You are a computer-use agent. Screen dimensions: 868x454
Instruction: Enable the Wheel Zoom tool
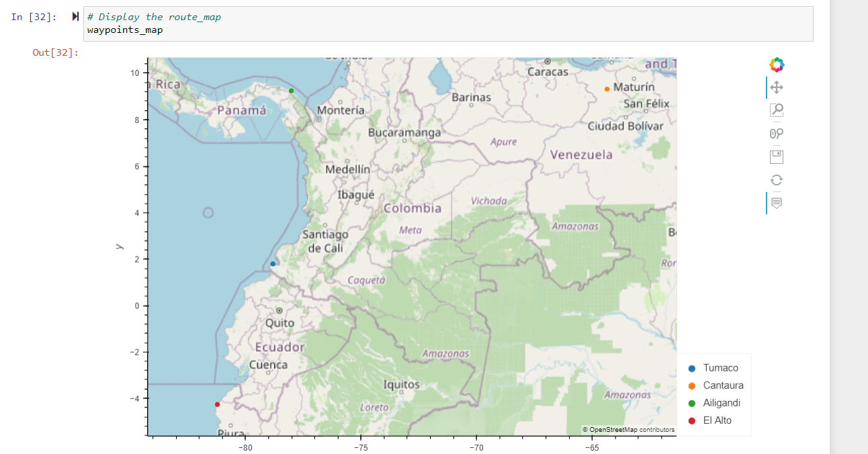(x=777, y=133)
